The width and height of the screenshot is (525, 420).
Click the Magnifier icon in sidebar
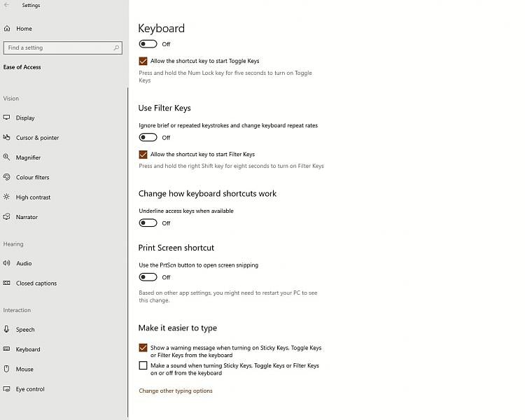click(7, 157)
